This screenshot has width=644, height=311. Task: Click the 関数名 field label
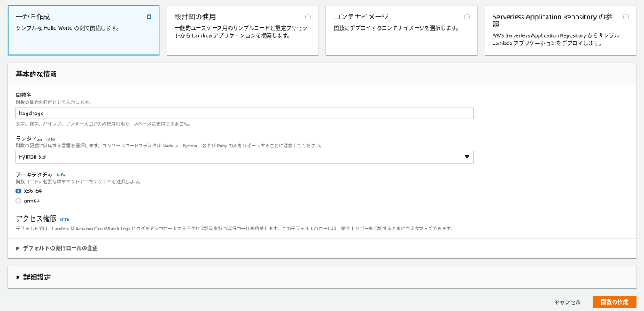(24, 95)
